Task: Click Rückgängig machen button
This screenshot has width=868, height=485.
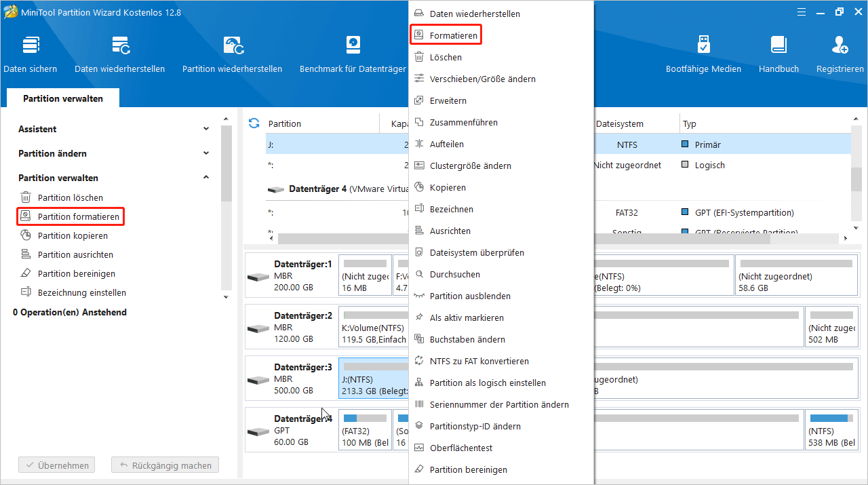Action: (165, 465)
